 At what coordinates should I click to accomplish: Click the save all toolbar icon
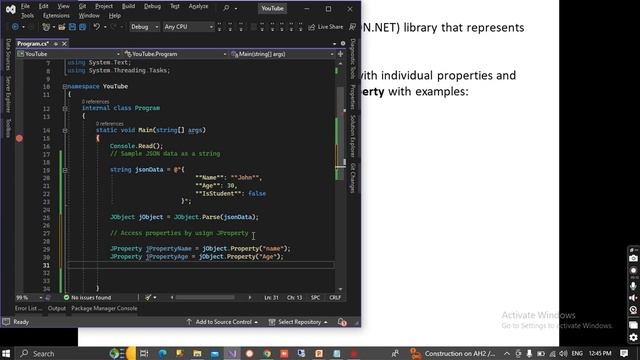pos(82,27)
